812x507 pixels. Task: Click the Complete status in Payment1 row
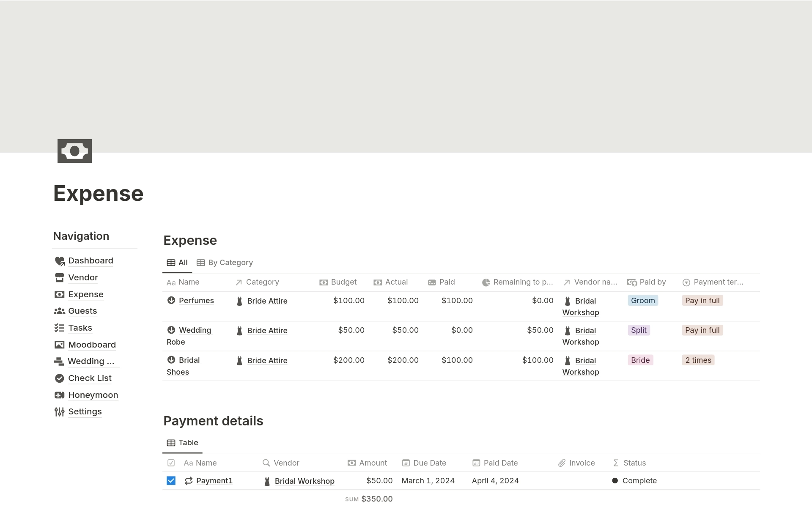634,481
